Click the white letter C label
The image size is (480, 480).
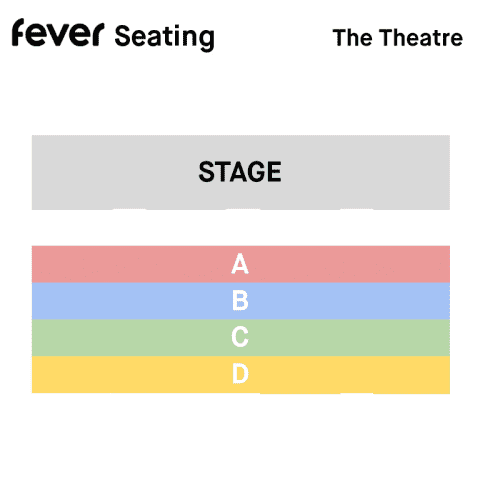coord(240,337)
